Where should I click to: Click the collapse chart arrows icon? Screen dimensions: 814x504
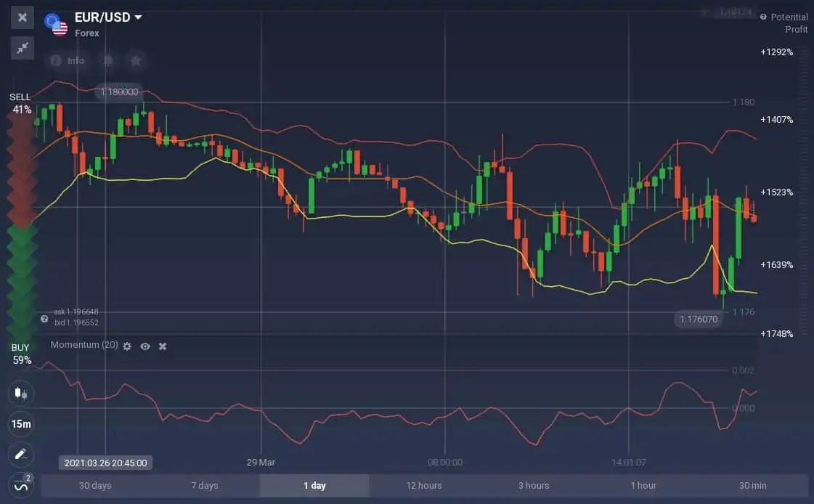tap(23, 47)
